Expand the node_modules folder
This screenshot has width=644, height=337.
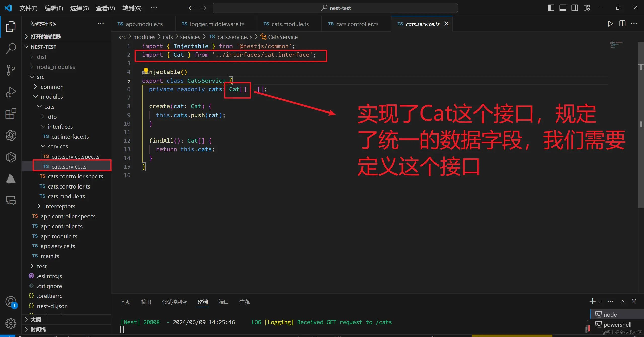click(x=66, y=67)
